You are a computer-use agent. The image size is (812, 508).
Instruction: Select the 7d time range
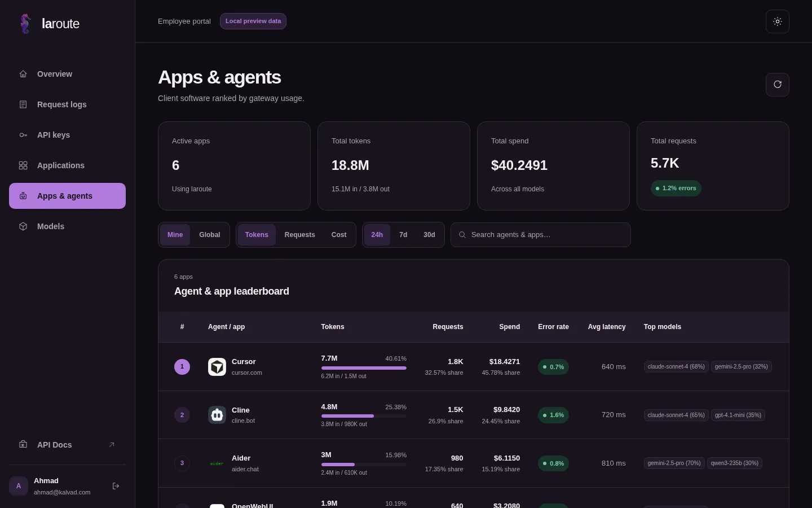coord(403,235)
